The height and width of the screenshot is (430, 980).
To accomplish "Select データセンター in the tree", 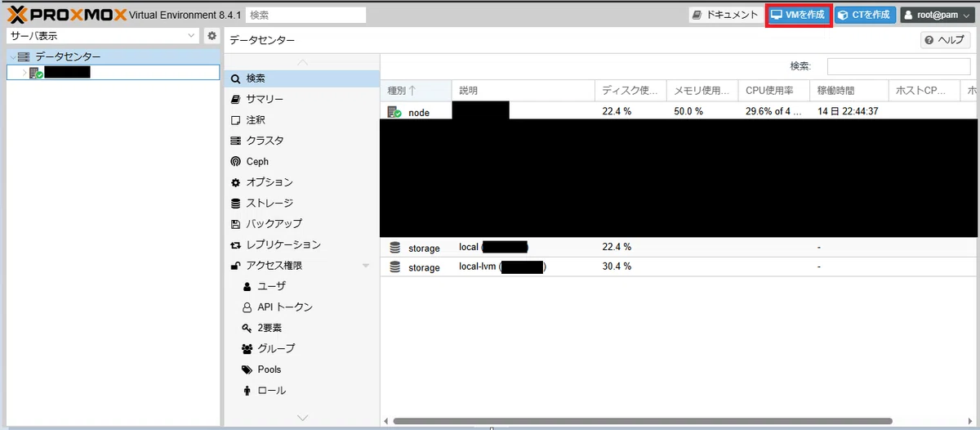I will pos(113,56).
